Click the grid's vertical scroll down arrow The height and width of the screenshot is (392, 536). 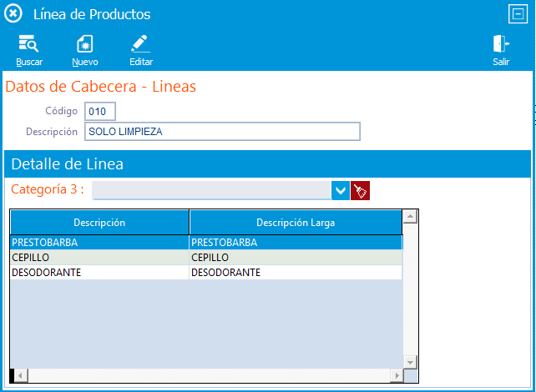[x=410, y=362]
